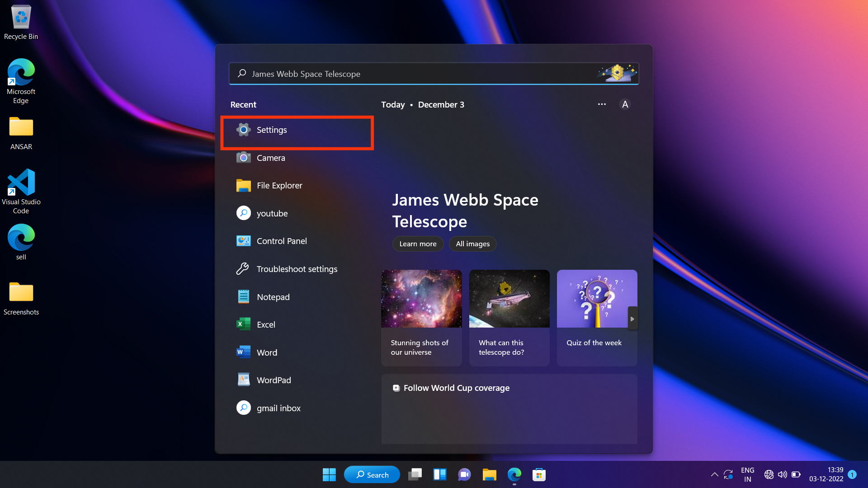
Task: Click the network globe tray icon
Action: pos(769,474)
